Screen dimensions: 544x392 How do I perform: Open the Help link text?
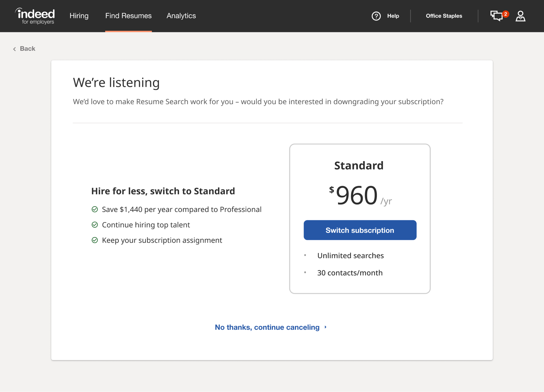point(393,16)
